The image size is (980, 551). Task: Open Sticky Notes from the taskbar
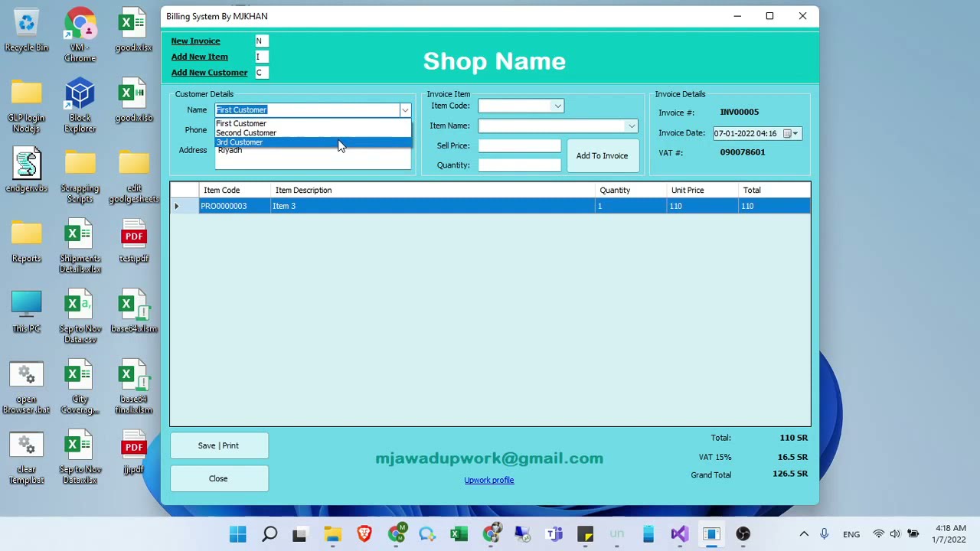(x=586, y=534)
